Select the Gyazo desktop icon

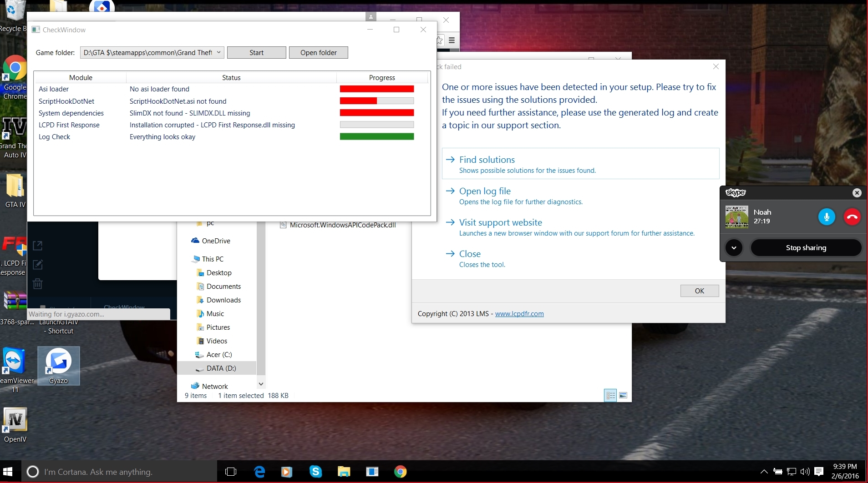pos(58,366)
